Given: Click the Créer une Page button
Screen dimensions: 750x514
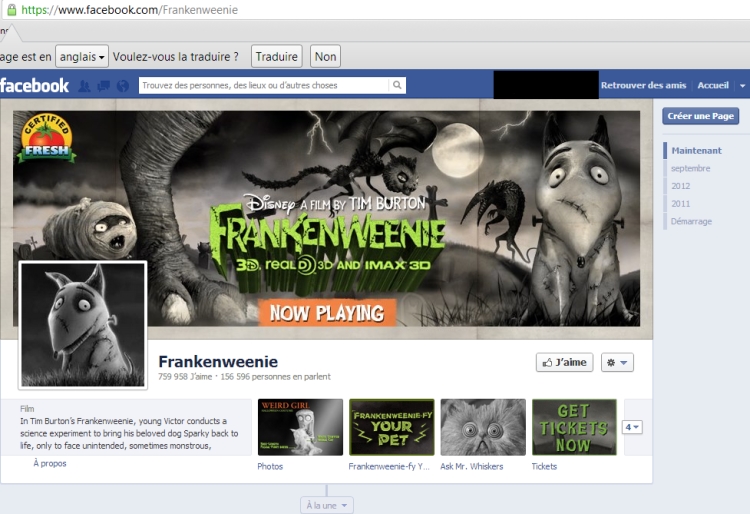Looking at the screenshot, I should click(x=700, y=116).
